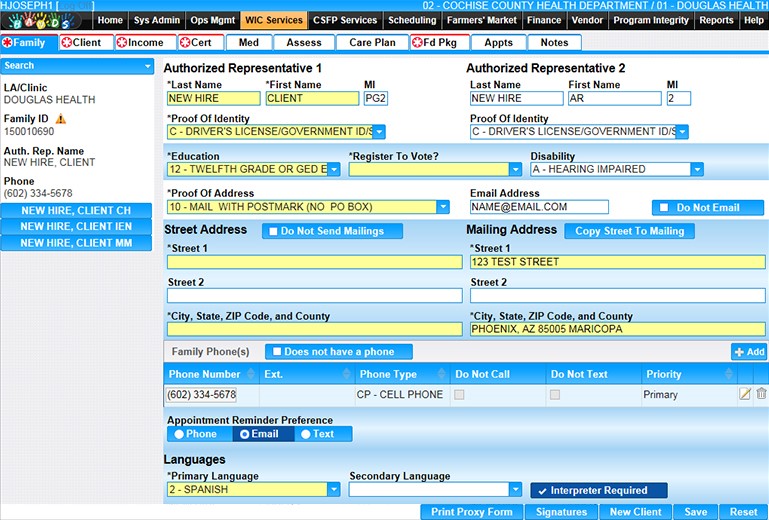Click the Street Address Street 1 field

314,262
